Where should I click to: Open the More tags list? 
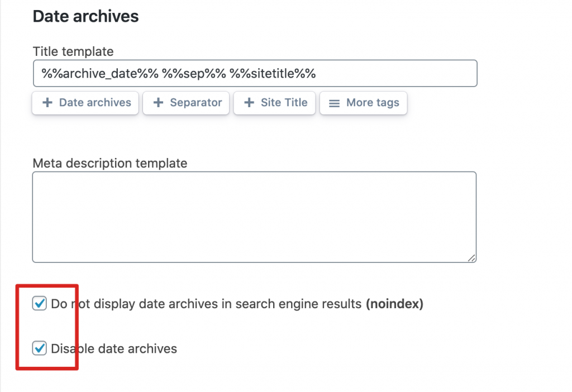click(x=364, y=103)
